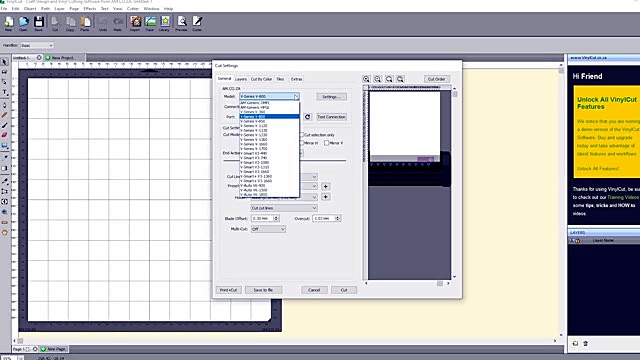Open the Preset dropdown arrow
This screenshot has height=360, width=640.
(x=314, y=187)
